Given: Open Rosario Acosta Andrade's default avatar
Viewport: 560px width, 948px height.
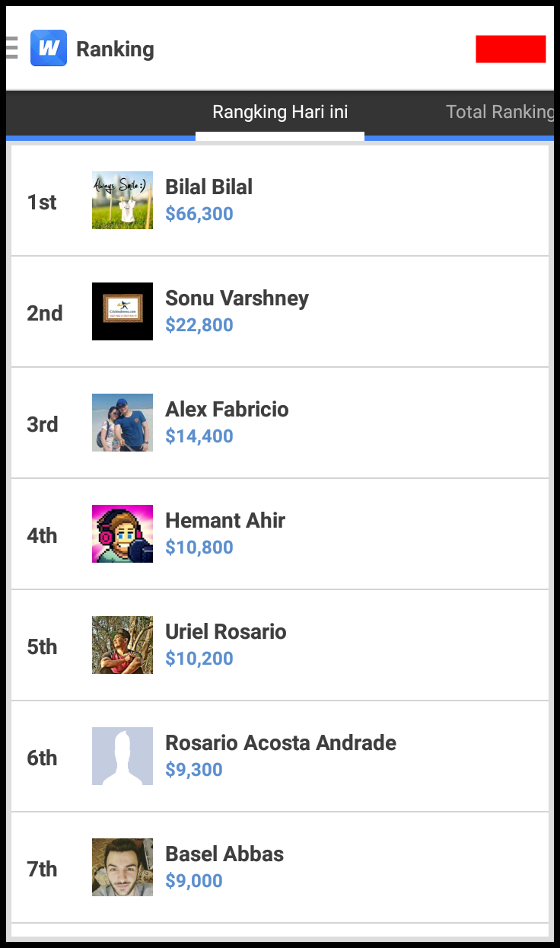Looking at the screenshot, I should click(123, 756).
